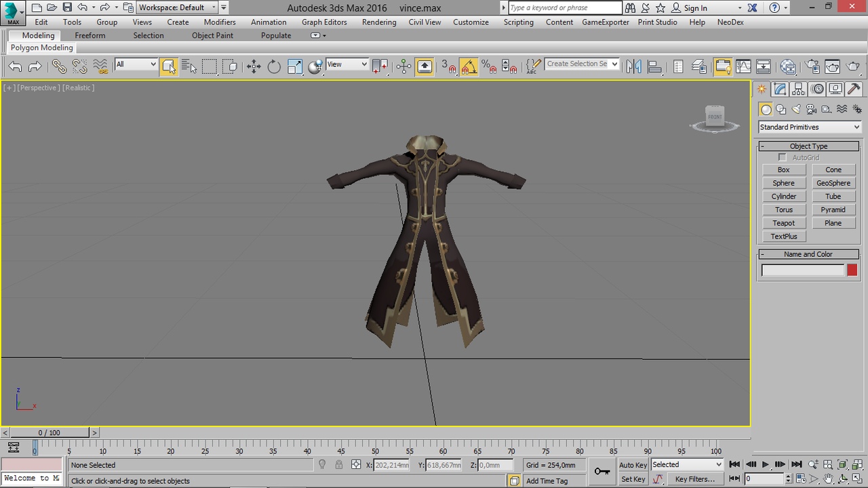The image size is (868, 488).
Task: Create a Teapot primitive button
Action: [x=783, y=223]
